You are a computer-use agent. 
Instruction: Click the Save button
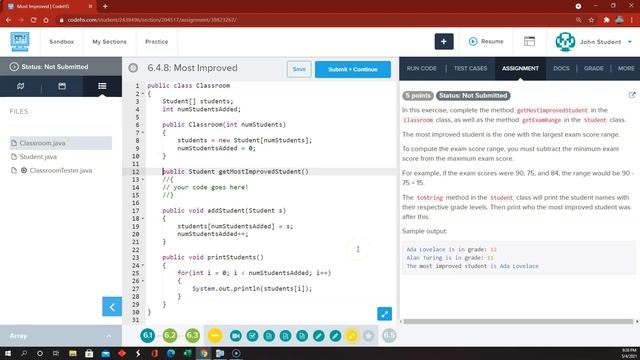coord(299,69)
